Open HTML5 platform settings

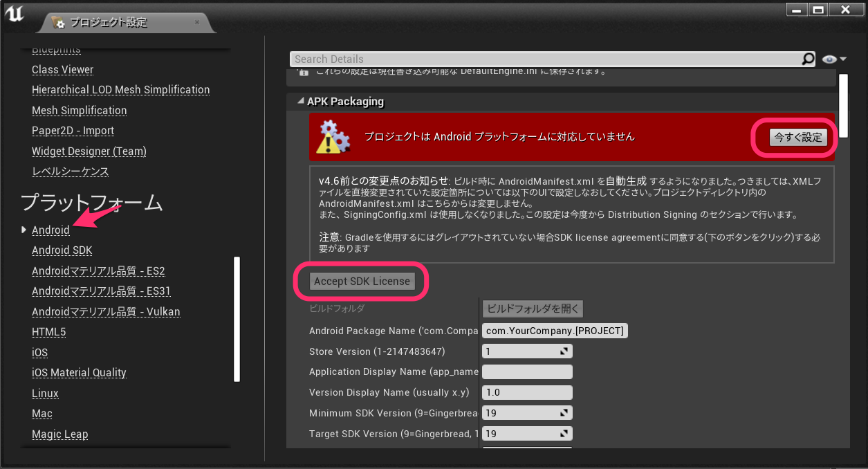[48, 332]
